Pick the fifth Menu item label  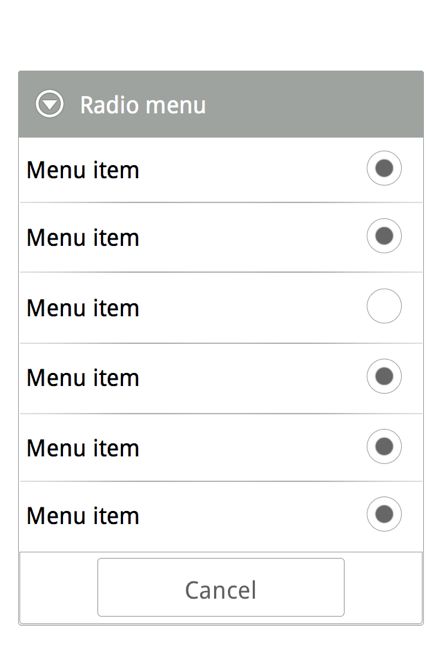tap(83, 448)
